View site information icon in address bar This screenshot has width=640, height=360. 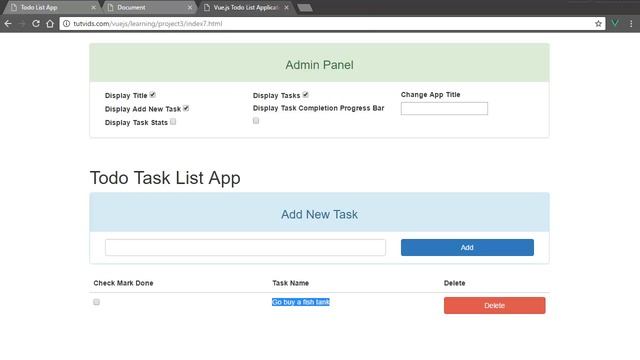pyautogui.click(x=67, y=24)
